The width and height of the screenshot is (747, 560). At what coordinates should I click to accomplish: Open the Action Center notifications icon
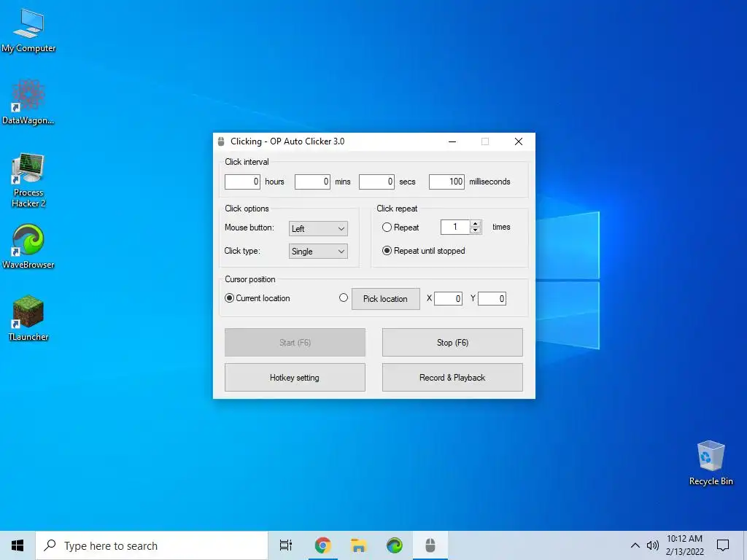pyautogui.click(x=723, y=545)
